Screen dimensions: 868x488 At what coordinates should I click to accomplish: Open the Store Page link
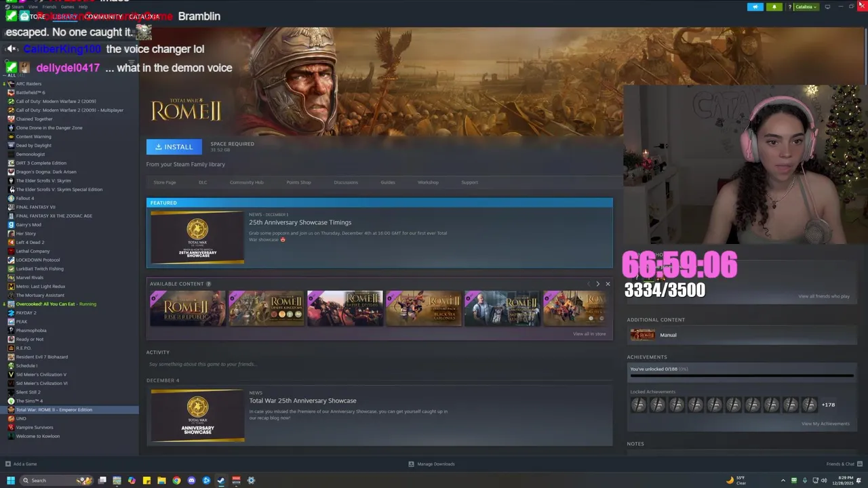165,182
